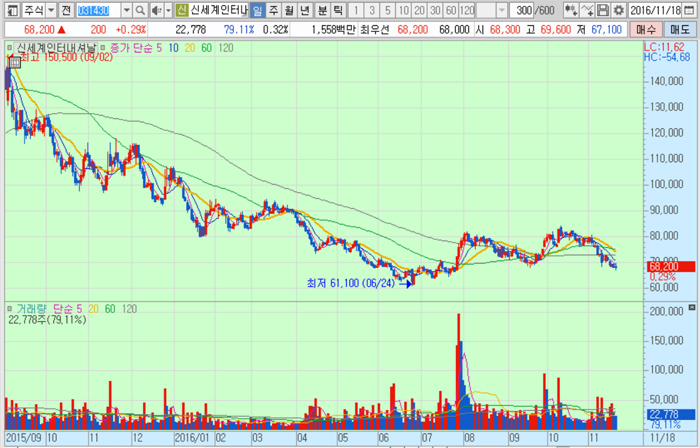The image size is (700, 448).
Task: Switch to the 주 (weekly) chart period
Action: [x=274, y=10]
